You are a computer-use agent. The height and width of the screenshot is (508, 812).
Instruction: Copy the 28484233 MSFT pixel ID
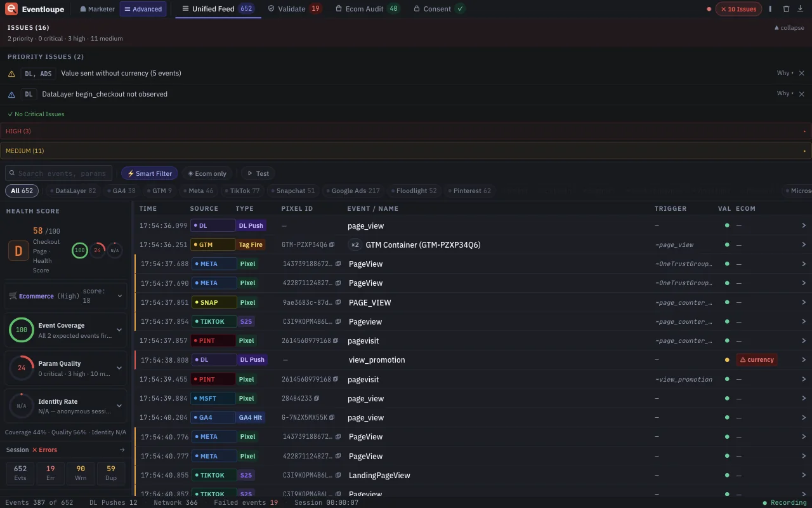tap(317, 398)
